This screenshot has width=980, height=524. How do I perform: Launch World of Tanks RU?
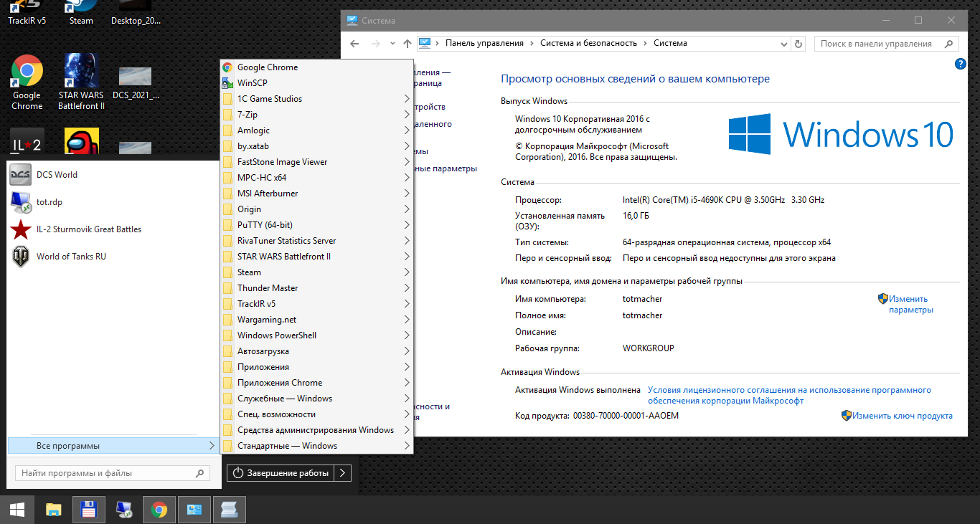coord(113,257)
